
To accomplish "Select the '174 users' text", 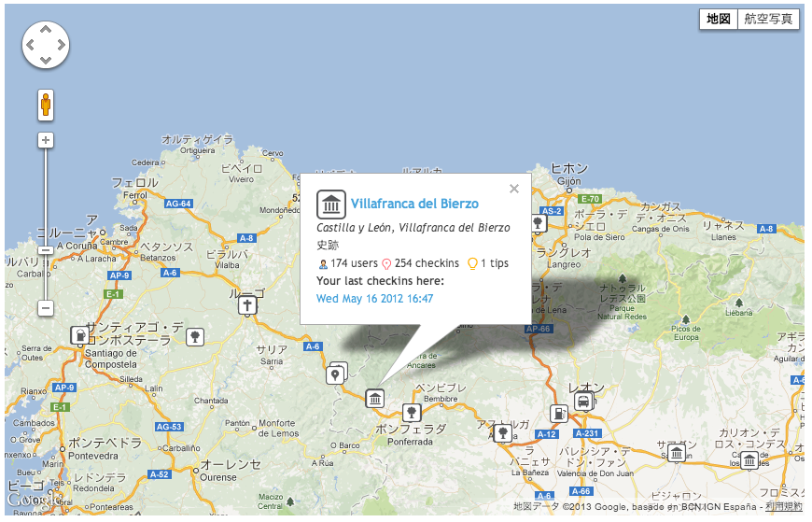I will (354, 263).
